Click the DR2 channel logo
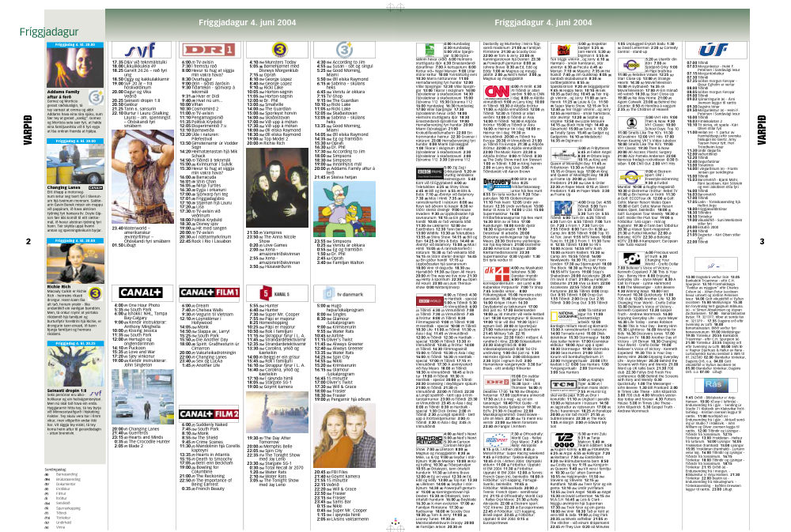The width and height of the screenshot is (791, 532). tap(497, 382)
